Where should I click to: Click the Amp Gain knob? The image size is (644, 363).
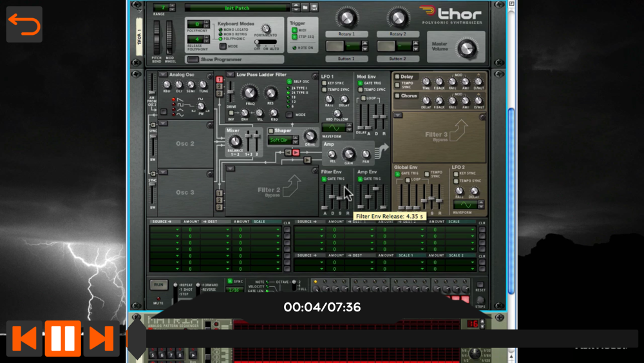[x=348, y=154]
